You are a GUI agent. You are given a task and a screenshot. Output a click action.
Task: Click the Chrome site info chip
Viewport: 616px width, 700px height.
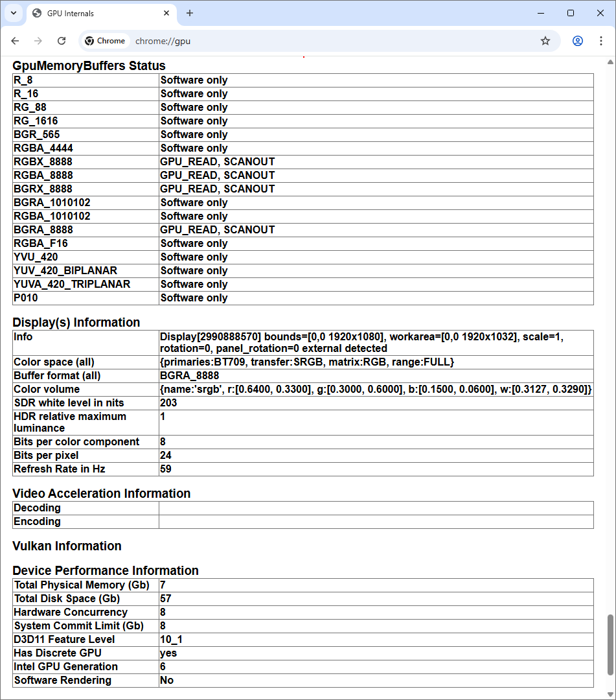point(106,41)
